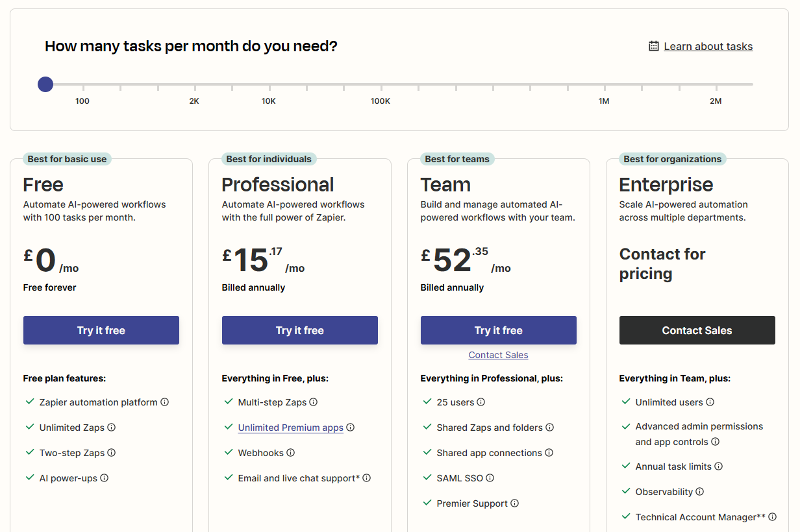Click info icon beside Shared app connections
This screenshot has height=532, width=800.
click(x=549, y=453)
